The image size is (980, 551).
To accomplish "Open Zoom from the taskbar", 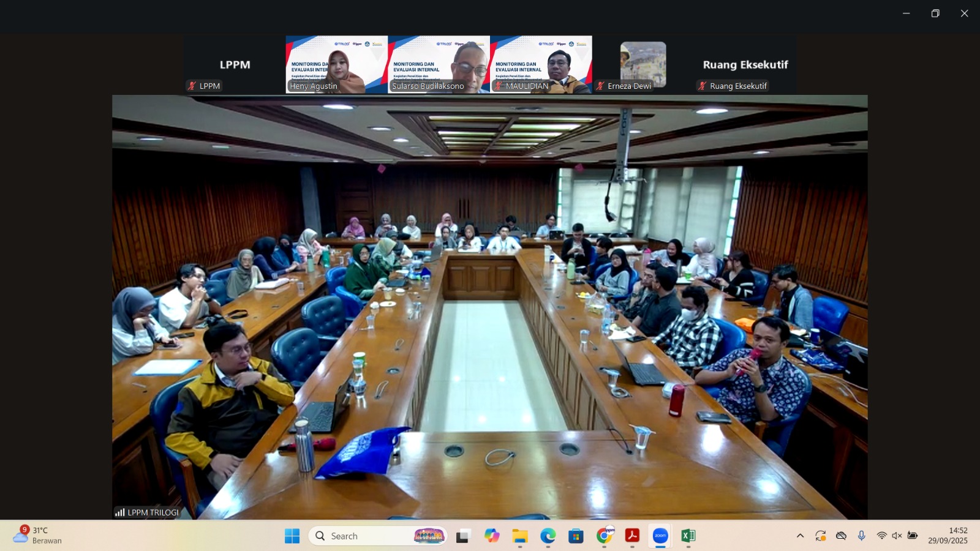I will click(660, 536).
